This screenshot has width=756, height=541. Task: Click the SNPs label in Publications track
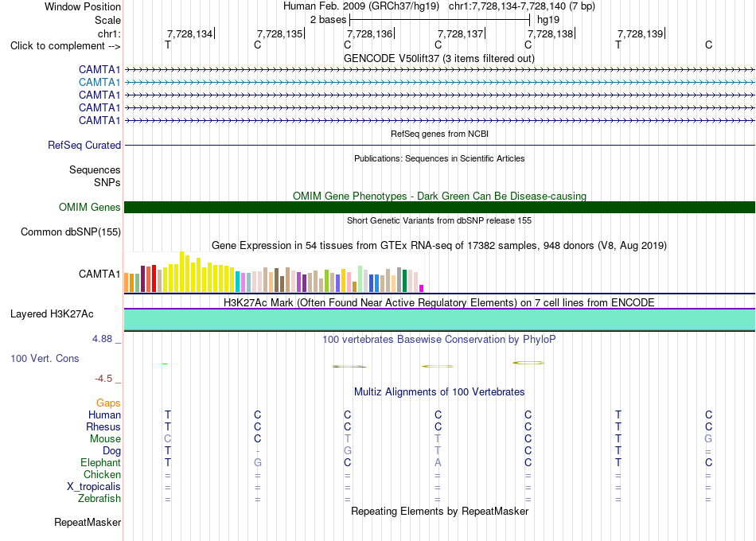pos(107,182)
